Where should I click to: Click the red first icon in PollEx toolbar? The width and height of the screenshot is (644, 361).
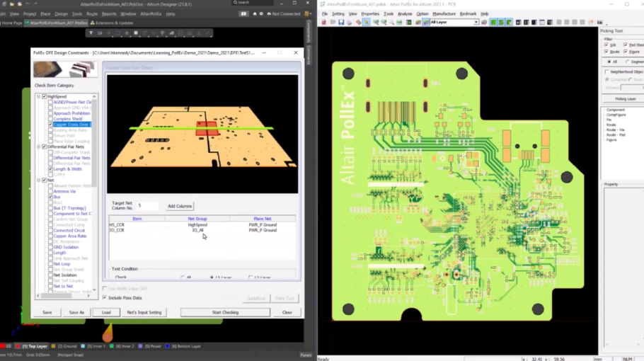[x=324, y=22]
